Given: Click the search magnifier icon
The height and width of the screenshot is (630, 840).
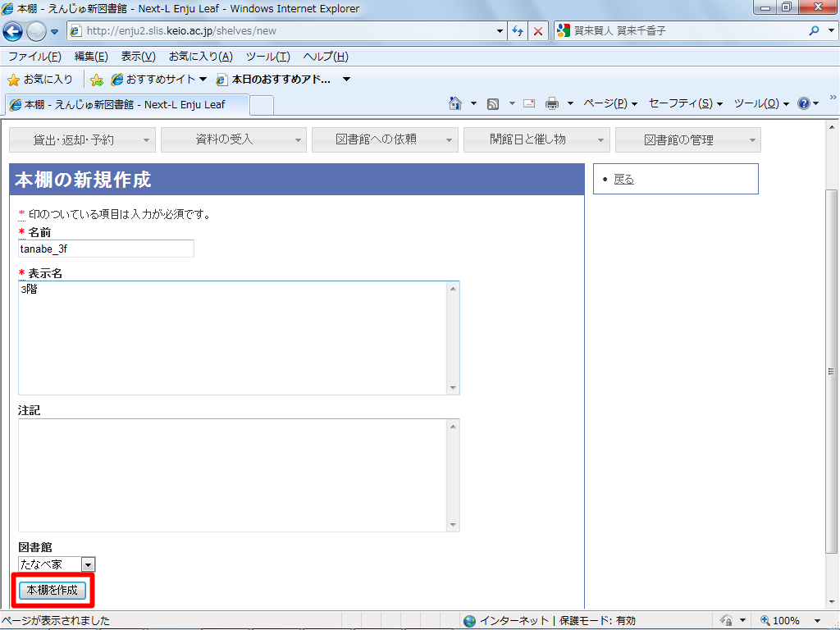Looking at the screenshot, I should pyautogui.click(x=814, y=31).
